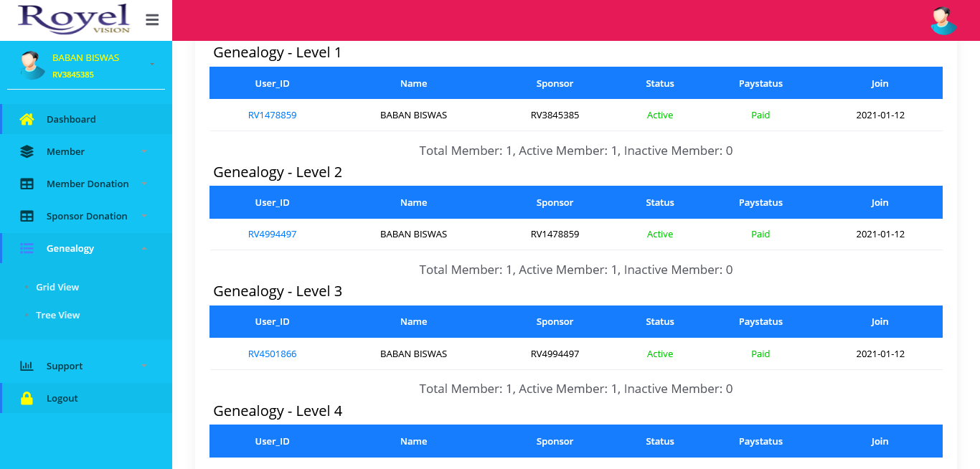The height and width of the screenshot is (469, 980).
Task: Click the sidebar ID RV3845385 under username
Action: [x=73, y=74]
